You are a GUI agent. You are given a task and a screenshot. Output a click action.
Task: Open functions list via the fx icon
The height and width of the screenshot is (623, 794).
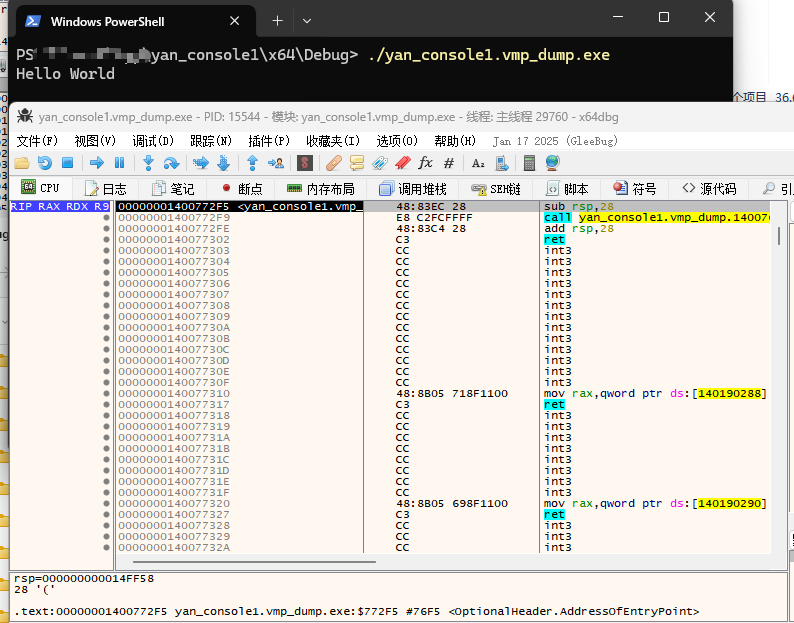425,163
